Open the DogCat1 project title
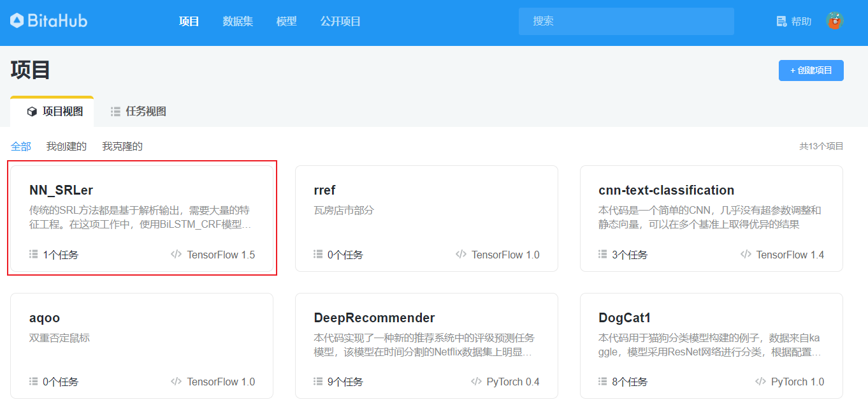This screenshot has width=868, height=409. [x=625, y=318]
